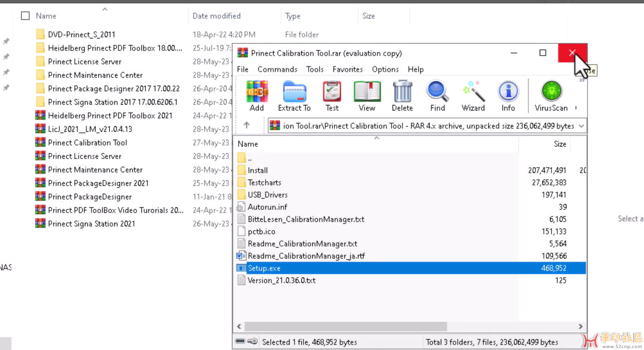Screen dimensions: 644x350
Task: Click the scroll right arrow in WinRAR
Action: point(581,326)
